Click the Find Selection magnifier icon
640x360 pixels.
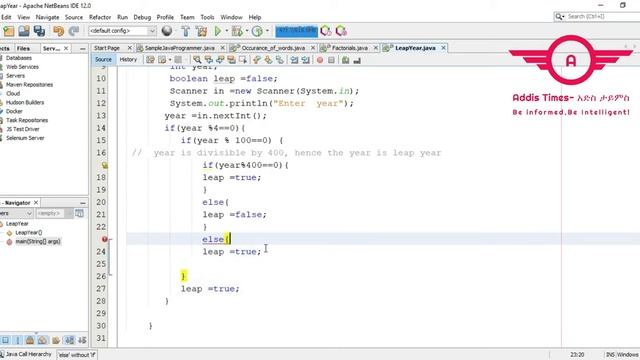[x=197, y=60]
